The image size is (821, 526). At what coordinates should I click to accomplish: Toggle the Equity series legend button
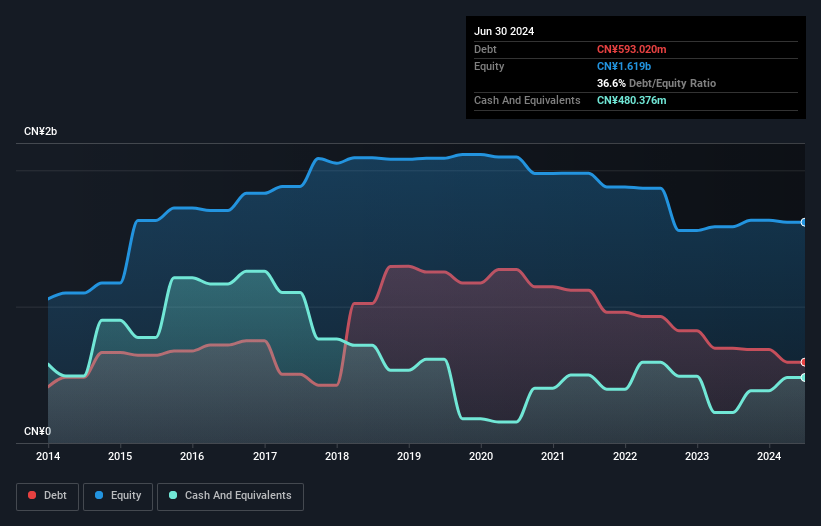pos(118,496)
